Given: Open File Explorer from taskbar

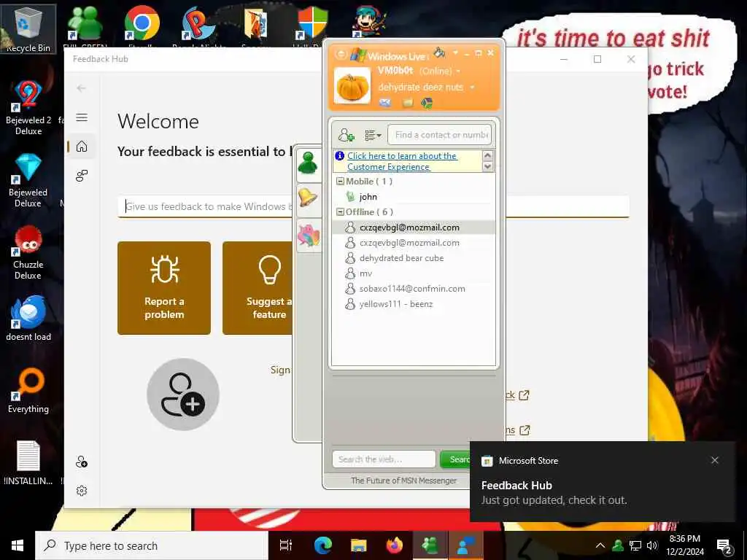Looking at the screenshot, I should [x=358, y=545].
